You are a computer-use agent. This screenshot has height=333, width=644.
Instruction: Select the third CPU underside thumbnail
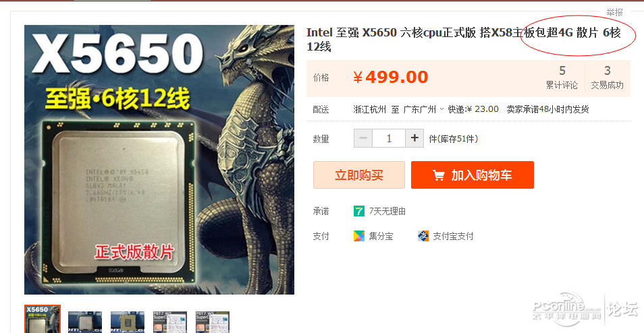128,322
